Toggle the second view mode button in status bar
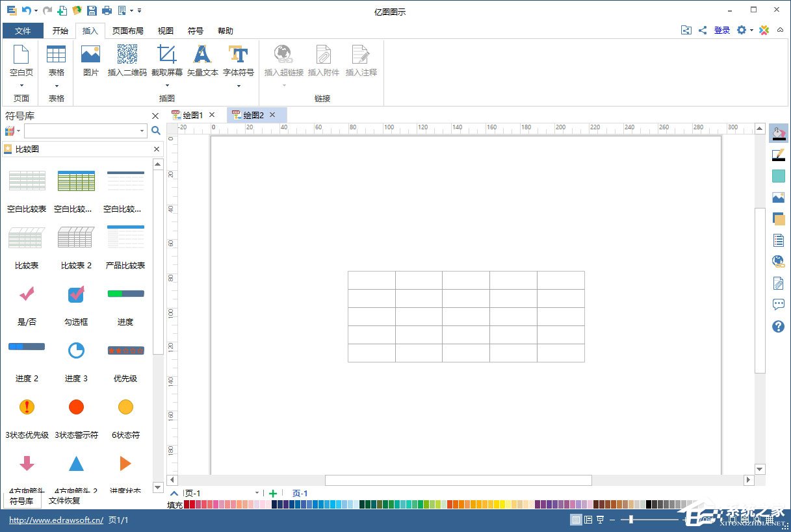Viewport: 791px width, 532px height. coord(588,520)
